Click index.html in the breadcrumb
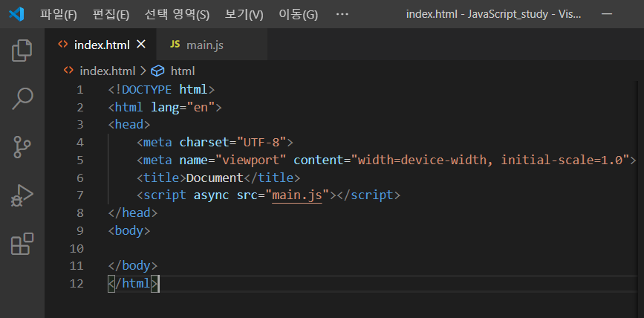 (x=107, y=71)
